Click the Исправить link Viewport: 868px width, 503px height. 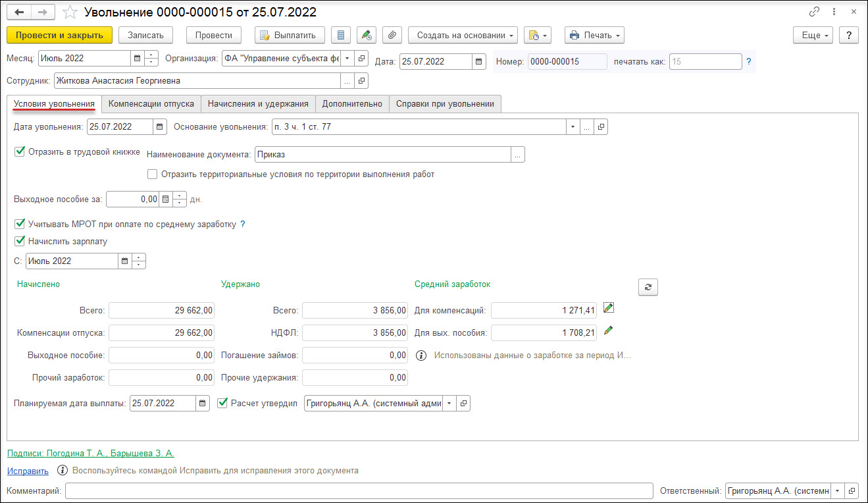pos(28,471)
